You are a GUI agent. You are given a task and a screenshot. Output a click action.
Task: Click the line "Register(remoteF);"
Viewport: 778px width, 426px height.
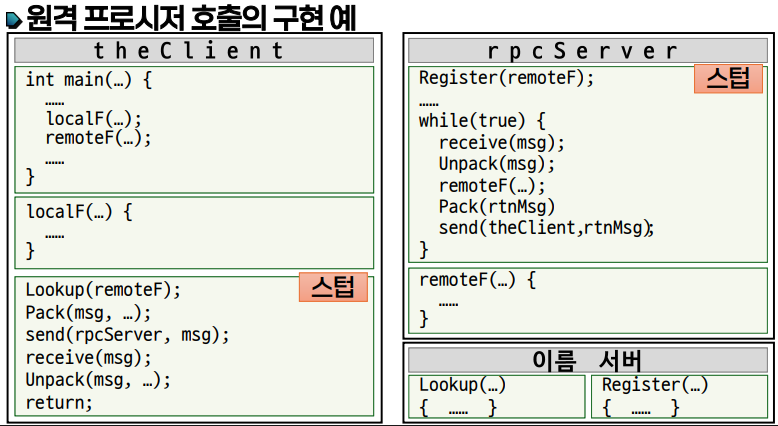(506, 78)
